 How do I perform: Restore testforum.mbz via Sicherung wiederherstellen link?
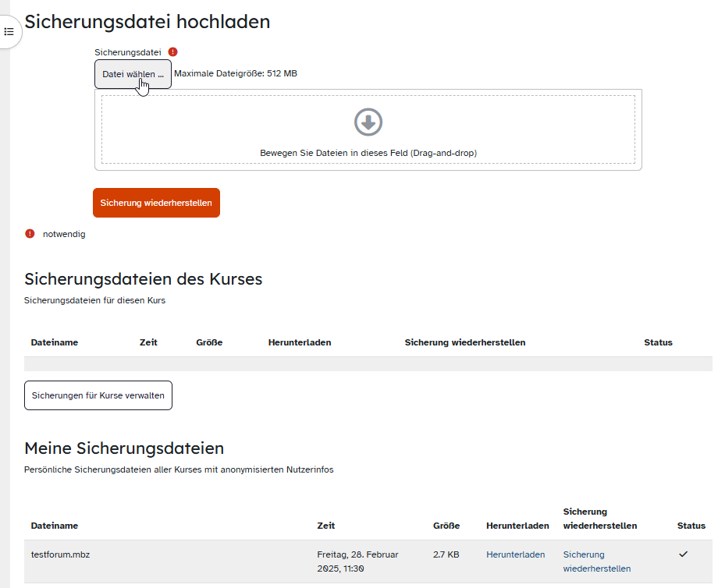click(x=597, y=561)
